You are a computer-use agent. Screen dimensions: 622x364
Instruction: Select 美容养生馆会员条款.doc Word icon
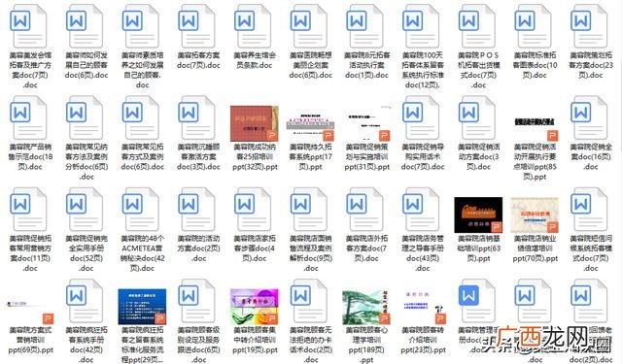[x=253, y=27]
